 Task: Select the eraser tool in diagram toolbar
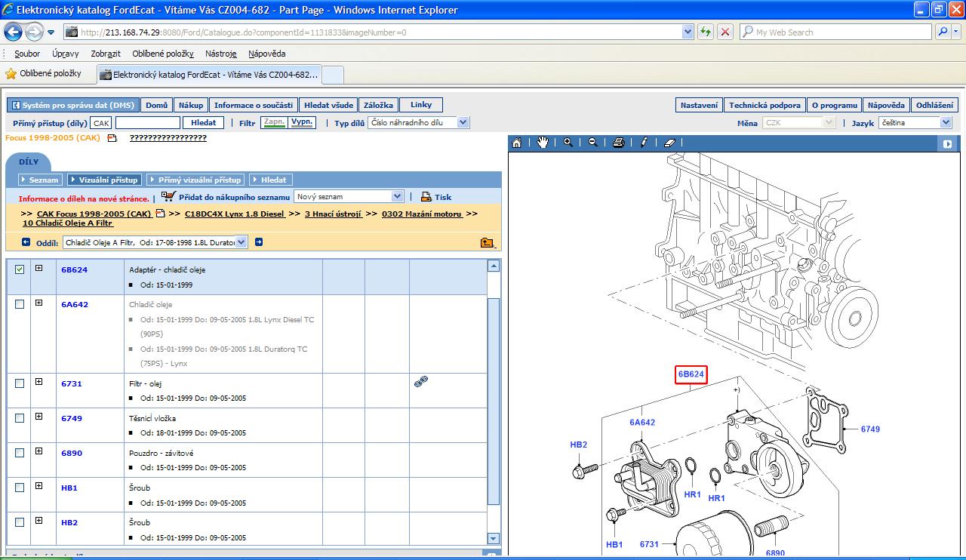click(669, 143)
